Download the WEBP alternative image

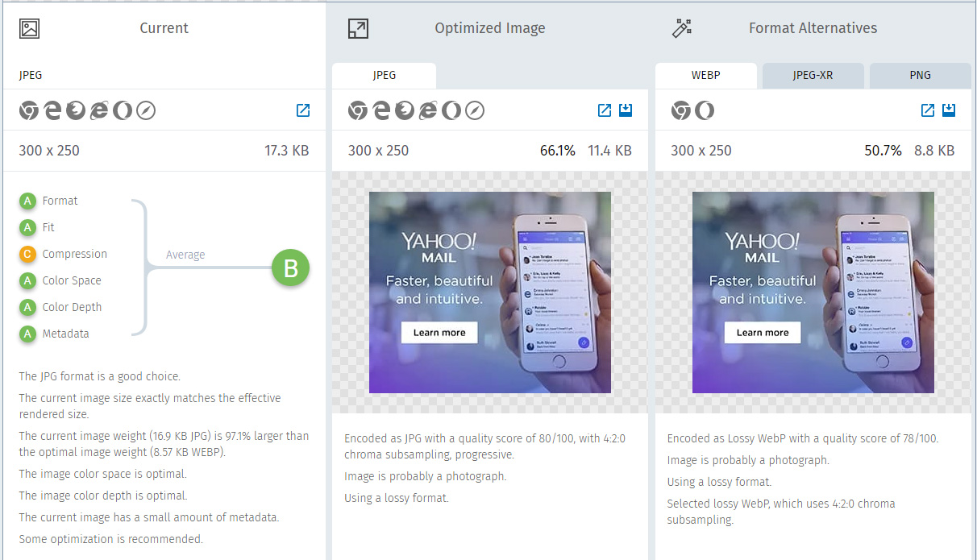click(949, 110)
